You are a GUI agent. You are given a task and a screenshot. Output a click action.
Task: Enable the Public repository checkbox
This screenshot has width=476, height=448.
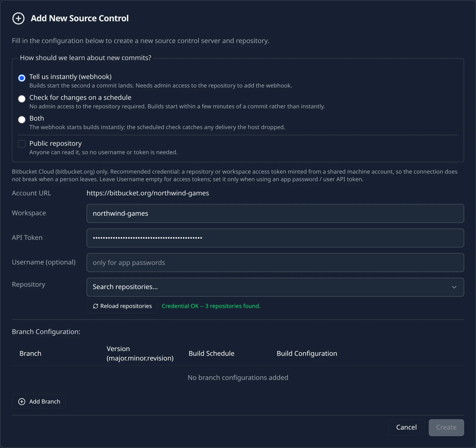coord(22,144)
